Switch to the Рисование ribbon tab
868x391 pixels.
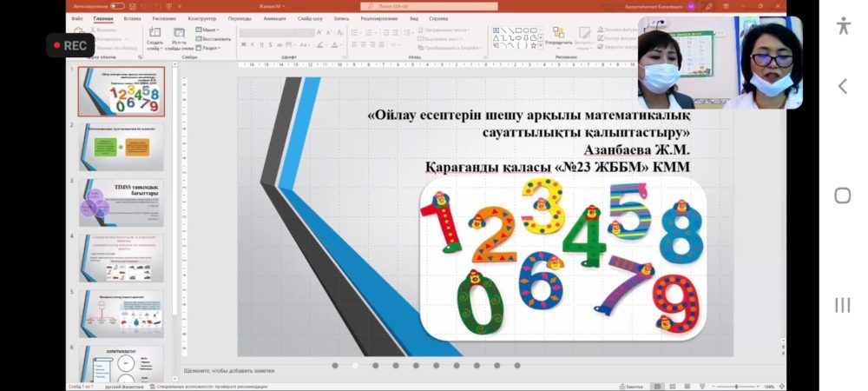tap(164, 18)
